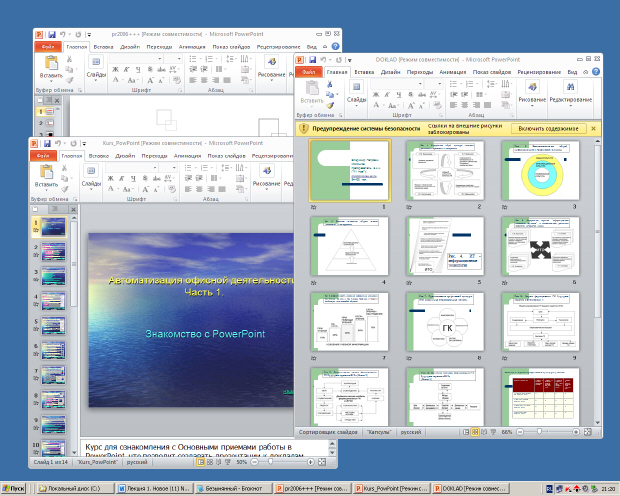Screen dimensions: 620x496
Task: Open Рецензирование tab in DOKLAD window
Action: coord(539,73)
